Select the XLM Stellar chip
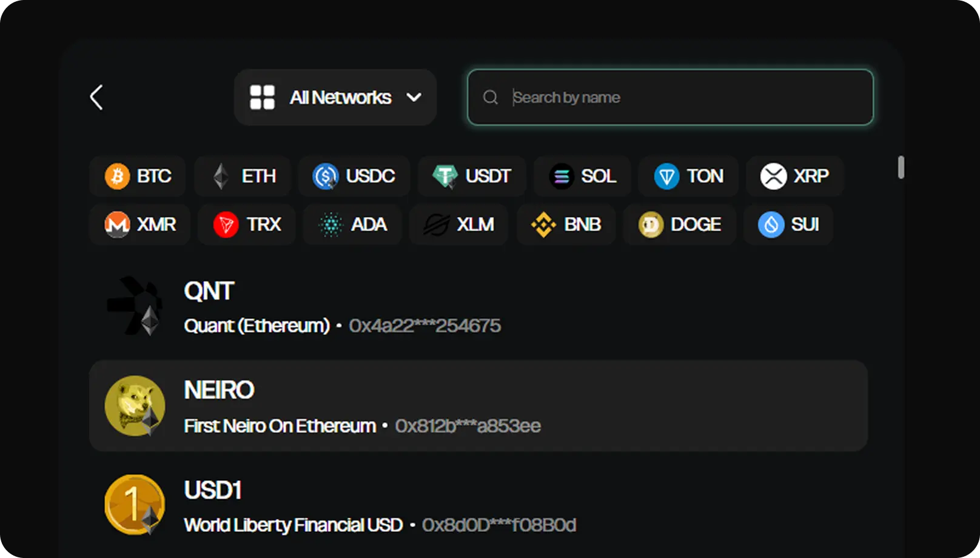Viewport: 980px width, 558px height. (x=458, y=224)
